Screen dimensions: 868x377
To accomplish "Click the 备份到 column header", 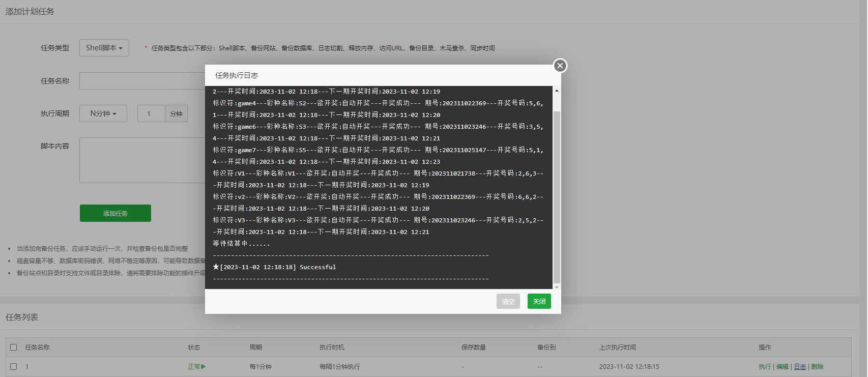I will (x=546, y=347).
